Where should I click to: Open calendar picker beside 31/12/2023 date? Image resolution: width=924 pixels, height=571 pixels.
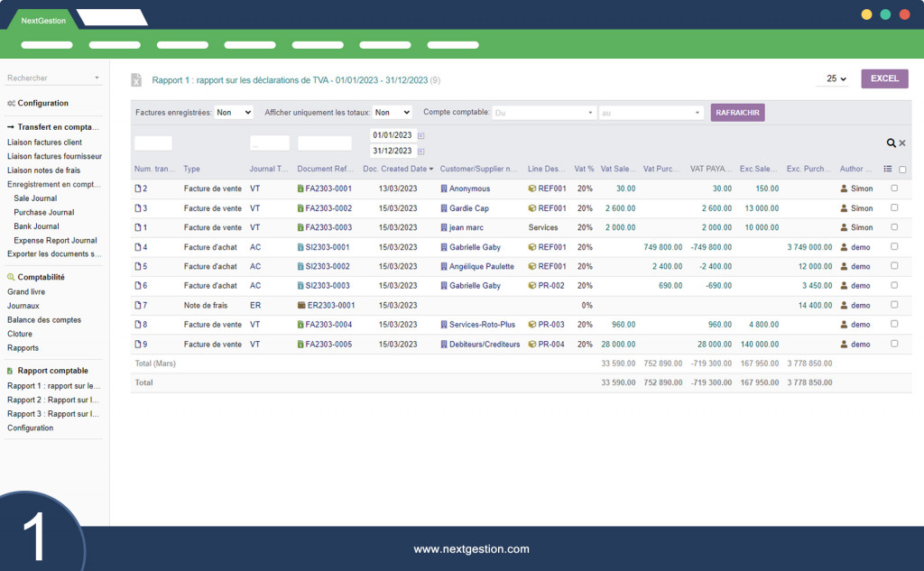pyautogui.click(x=421, y=152)
